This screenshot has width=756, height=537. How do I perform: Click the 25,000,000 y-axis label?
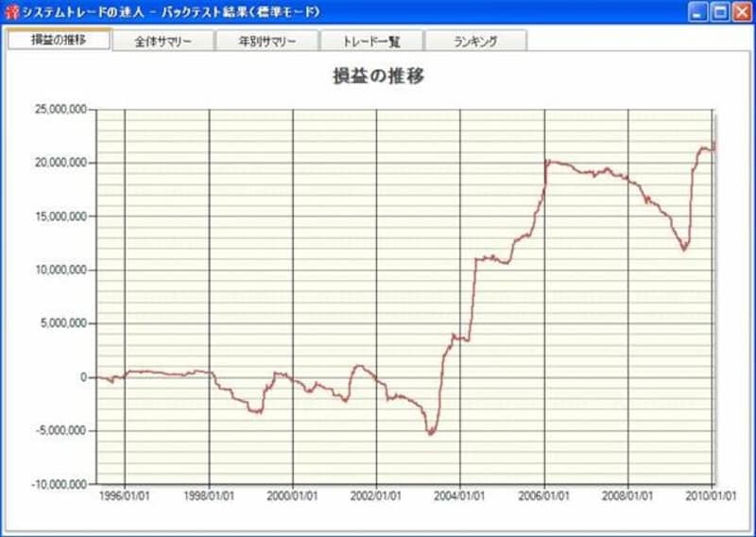(x=60, y=110)
